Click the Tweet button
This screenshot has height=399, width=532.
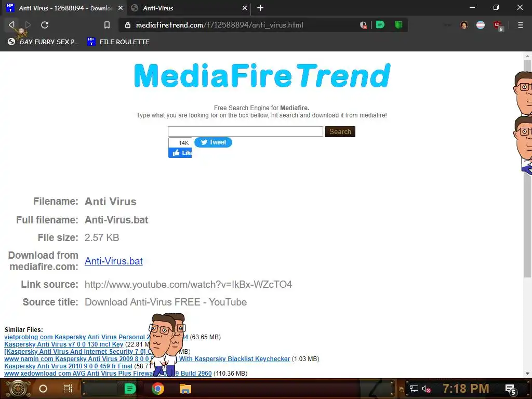(x=213, y=142)
